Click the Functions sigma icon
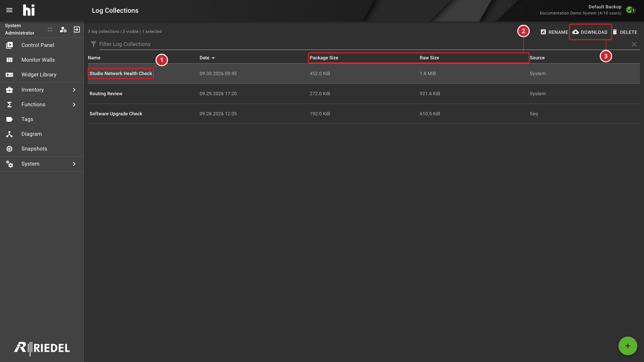 click(x=9, y=105)
